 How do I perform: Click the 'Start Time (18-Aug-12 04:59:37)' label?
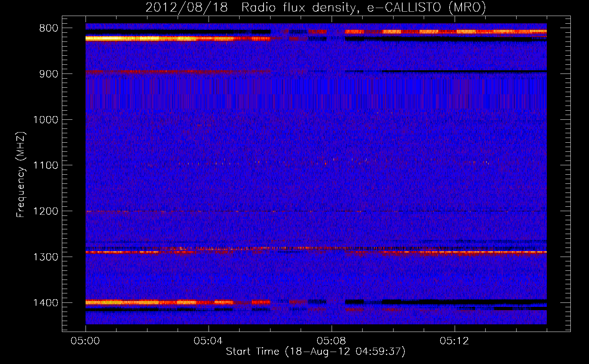pos(316,352)
